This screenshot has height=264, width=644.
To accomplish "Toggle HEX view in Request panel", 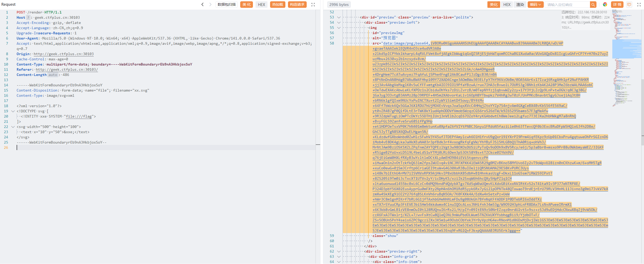I will point(261,5).
